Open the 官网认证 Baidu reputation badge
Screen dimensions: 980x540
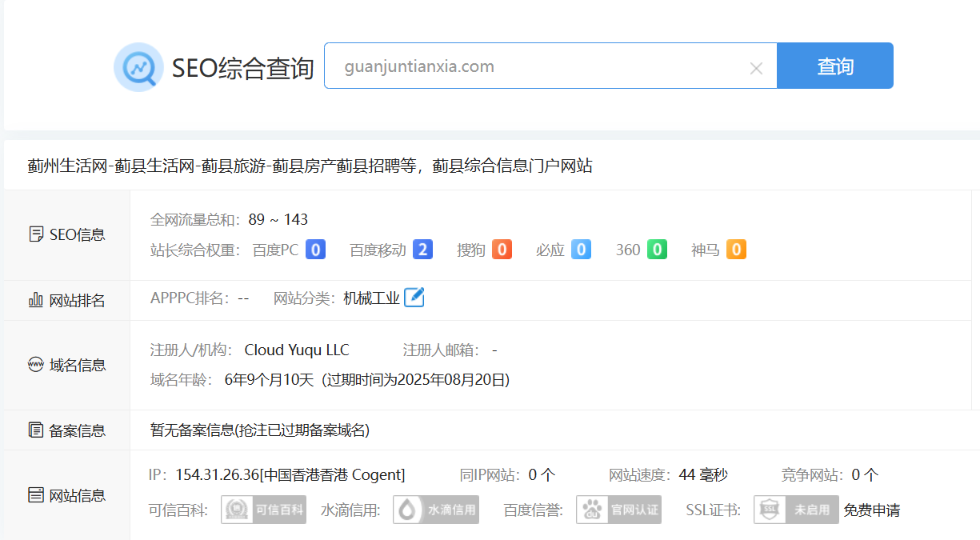click(x=618, y=510)
